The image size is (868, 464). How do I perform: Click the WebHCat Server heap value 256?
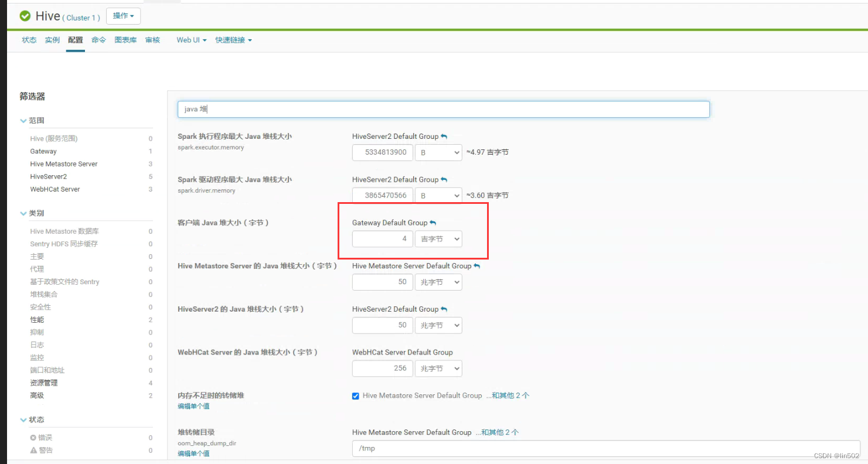coord(383,369)
